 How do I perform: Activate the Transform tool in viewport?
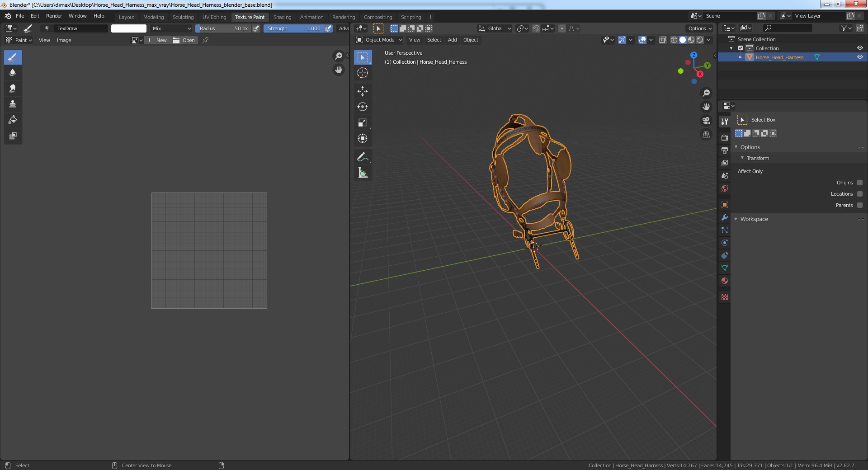click(x=363, y=138)
